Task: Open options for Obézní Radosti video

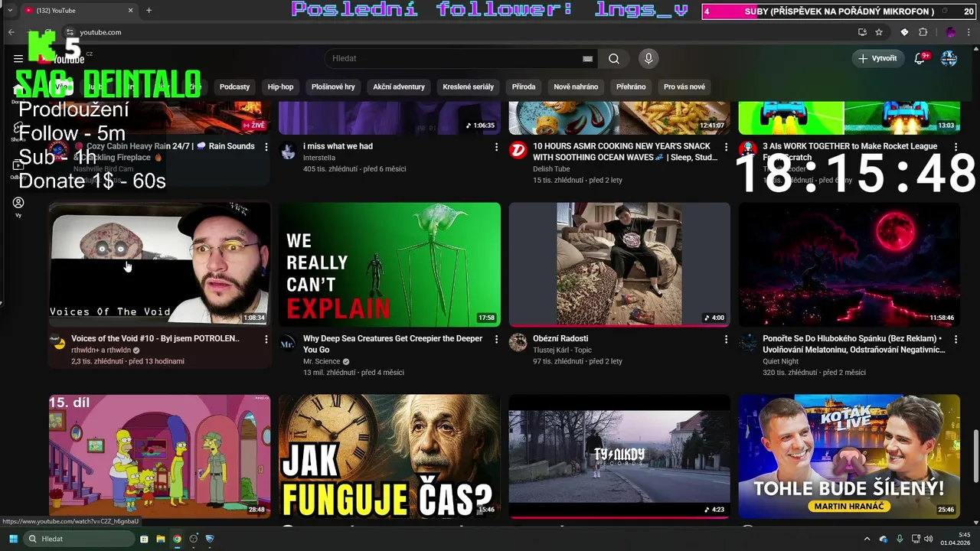Action: tap(726, 339)
